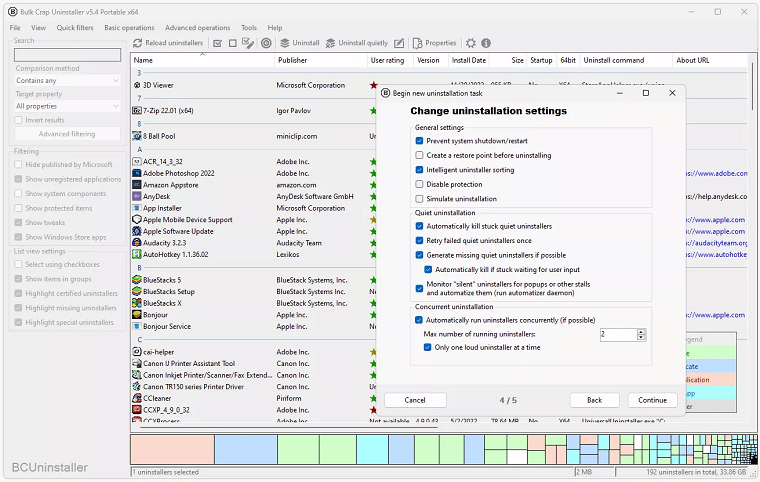The width and height of the screenshot is (760, 482).
Task: Select the AutoHotkey 1.1.36.02 icon
Action: point(137,255)
